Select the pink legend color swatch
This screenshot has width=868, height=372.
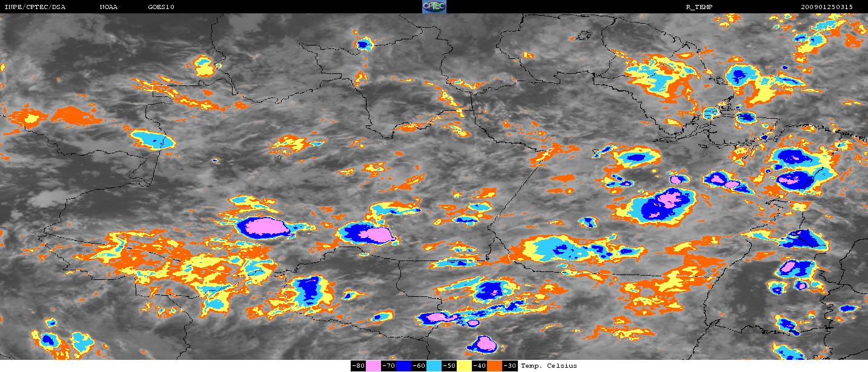point(373,366)
